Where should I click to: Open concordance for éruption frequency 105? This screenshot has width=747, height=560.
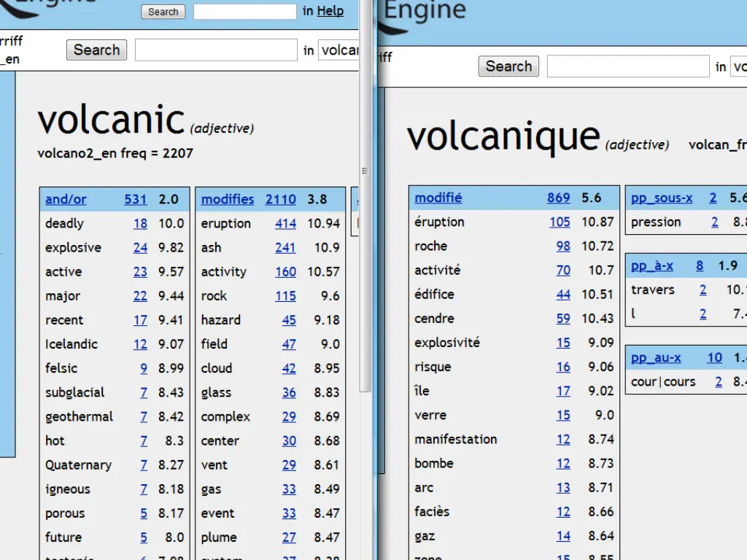(560, 222)
